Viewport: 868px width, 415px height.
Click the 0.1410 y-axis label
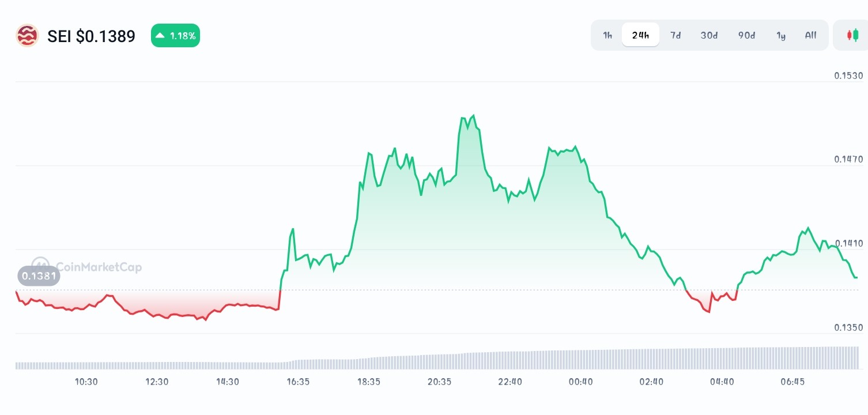[x=848, y=243]
